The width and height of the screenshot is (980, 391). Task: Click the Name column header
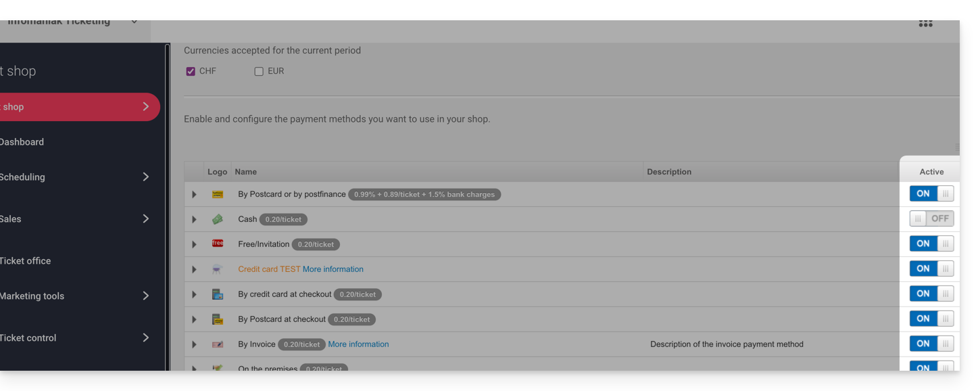tap(246, 172)
